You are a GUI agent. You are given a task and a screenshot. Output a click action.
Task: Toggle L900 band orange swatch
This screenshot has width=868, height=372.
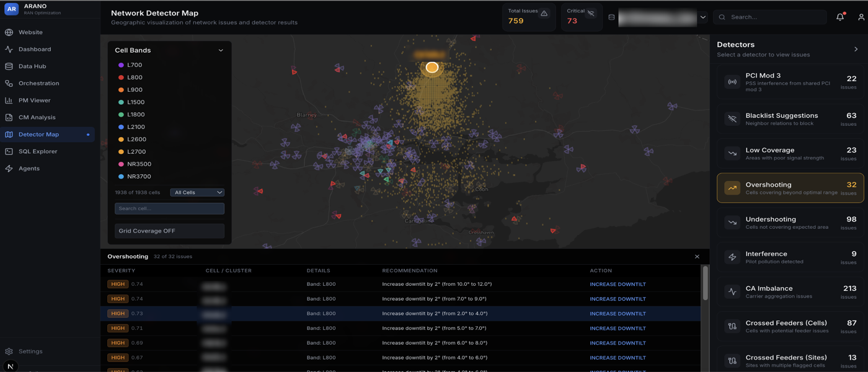pos(121,90)
